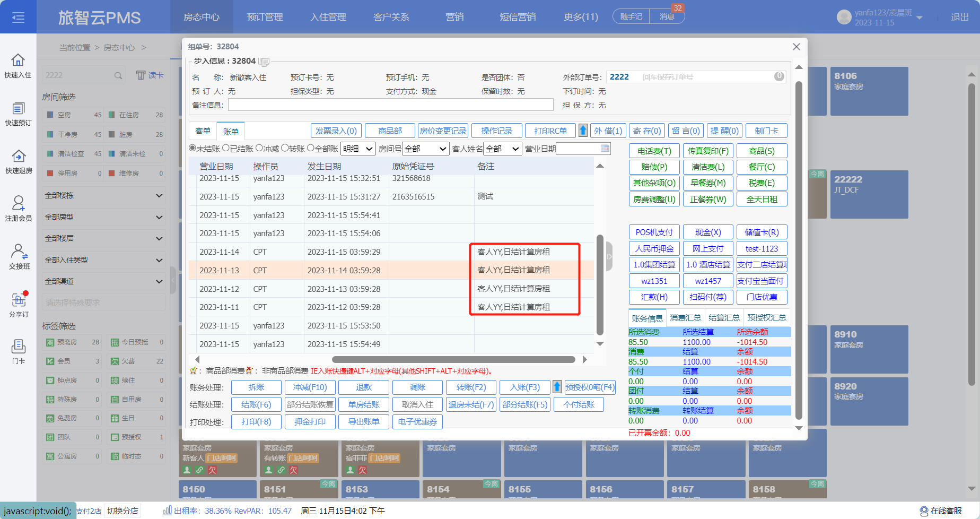The image size is (980, 519).
Task: Open 快速预订 sidebar icon
Action: click(18, 114)
